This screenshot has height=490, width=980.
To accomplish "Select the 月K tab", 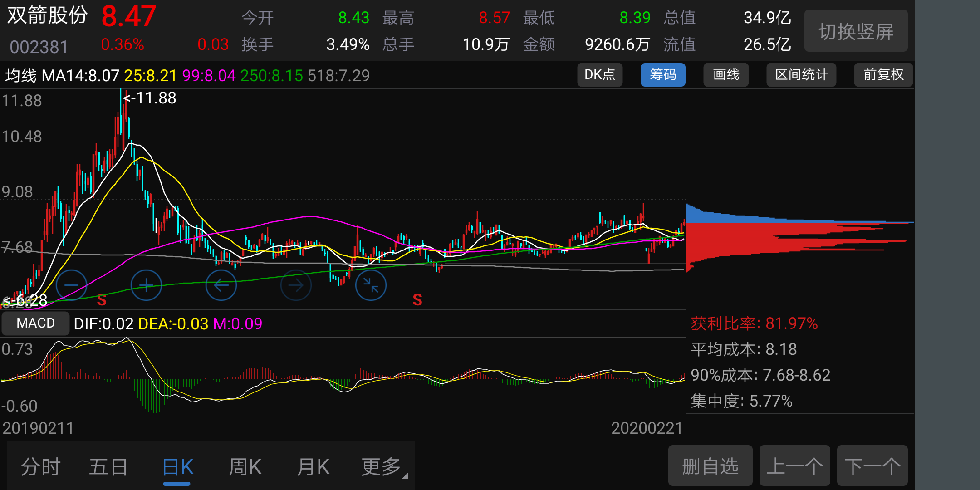I will (313, 466).
